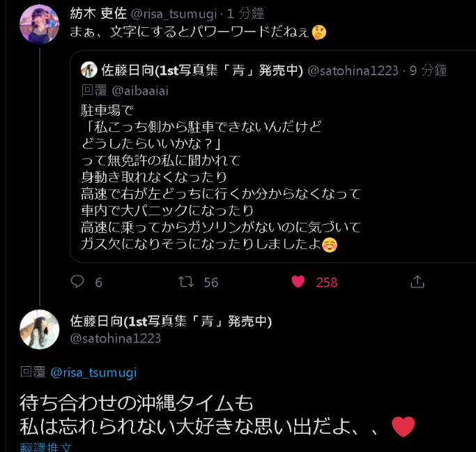Follow the blue @risa_tsumugi mention link
This screenshot has width=476, height=452.
pyautogui.click(x=94, y=372)
